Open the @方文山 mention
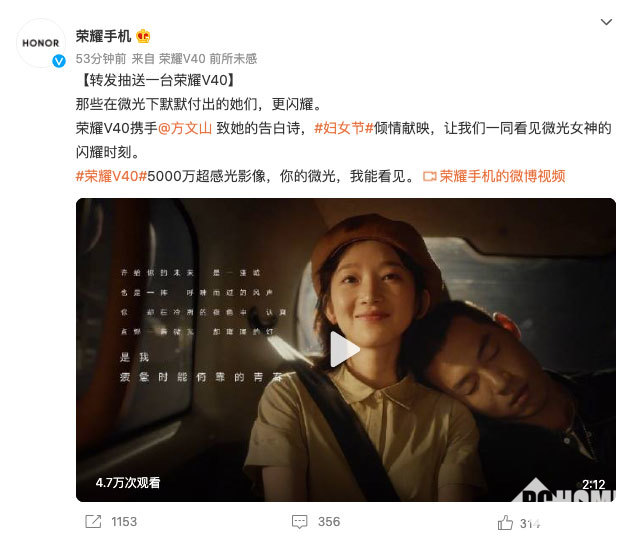This screenshot has height=539, width=634. pos(185,128)
